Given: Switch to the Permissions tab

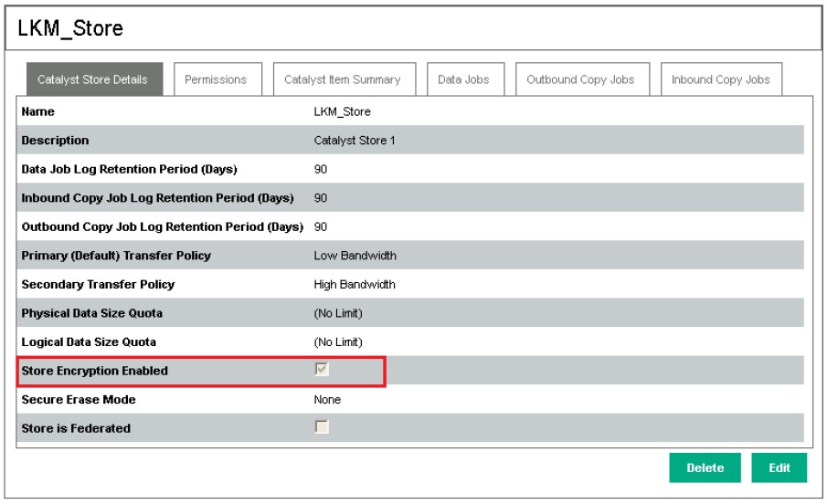Looking at the screenshot, I should (x=217, y=79).
